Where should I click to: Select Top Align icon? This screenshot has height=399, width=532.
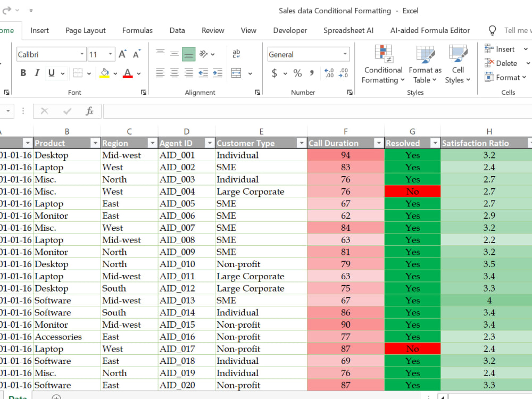[x=160, y=54]
